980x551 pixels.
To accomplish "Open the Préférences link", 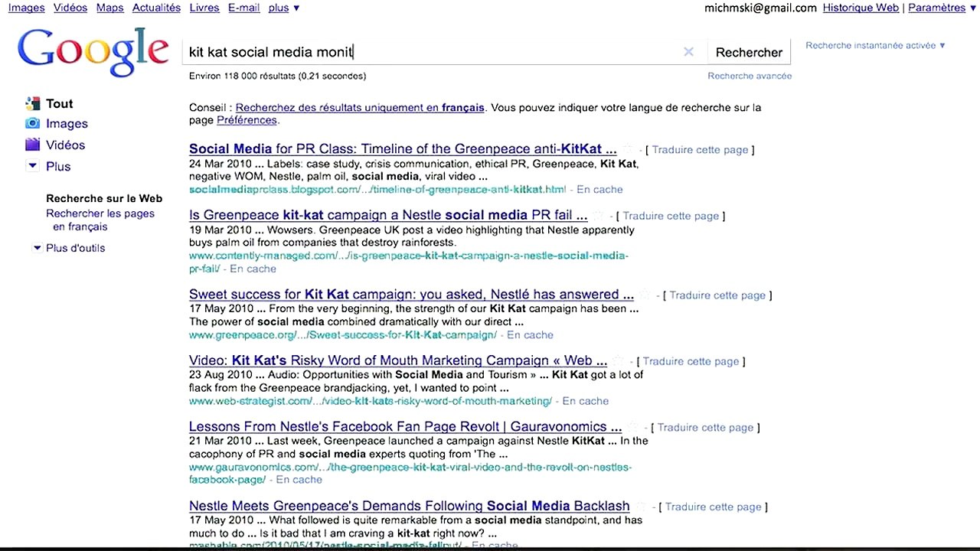I will (x=247, y=120).
